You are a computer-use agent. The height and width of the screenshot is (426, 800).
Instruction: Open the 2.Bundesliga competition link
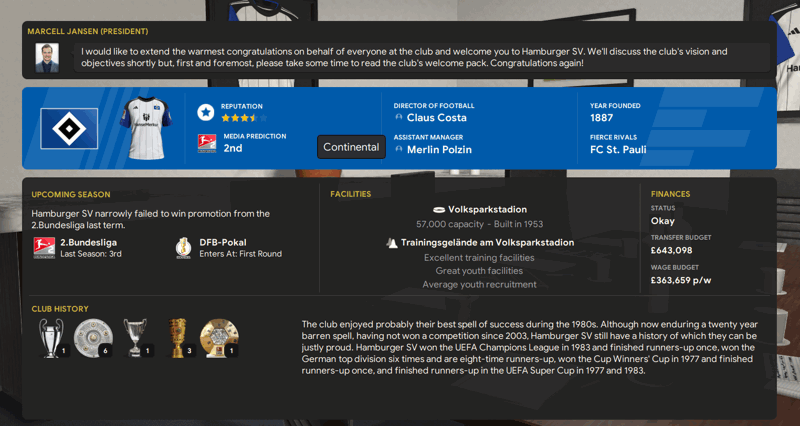(88, 242)
